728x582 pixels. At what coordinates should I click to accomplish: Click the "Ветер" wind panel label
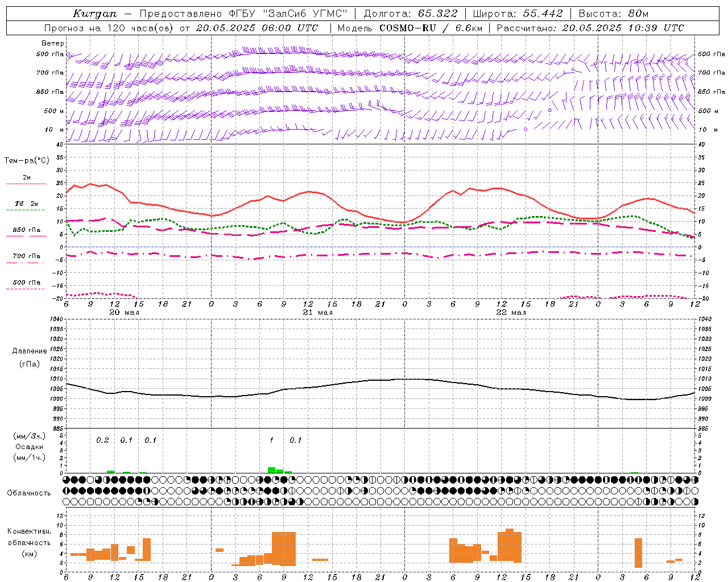tap(53, 43)
